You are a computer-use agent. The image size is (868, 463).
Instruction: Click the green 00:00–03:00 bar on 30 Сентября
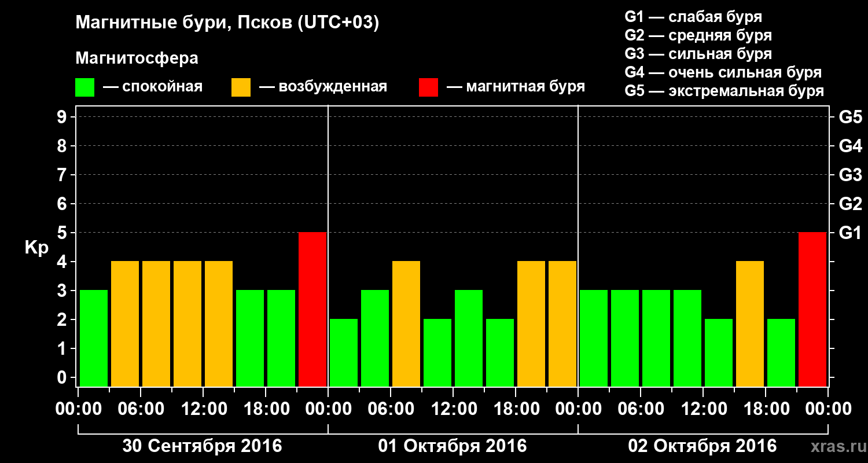tap(94, 338)
